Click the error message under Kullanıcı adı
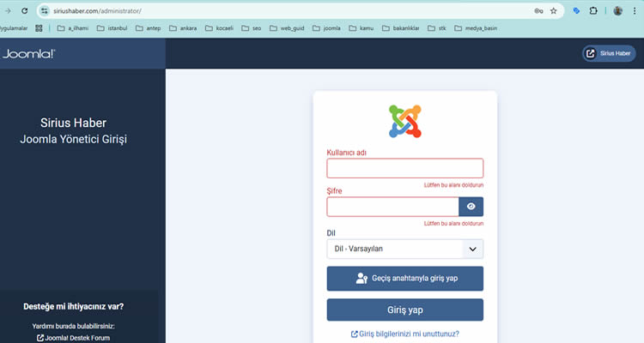The height and width of the screenshot is (343, 644). pos(454,185)
